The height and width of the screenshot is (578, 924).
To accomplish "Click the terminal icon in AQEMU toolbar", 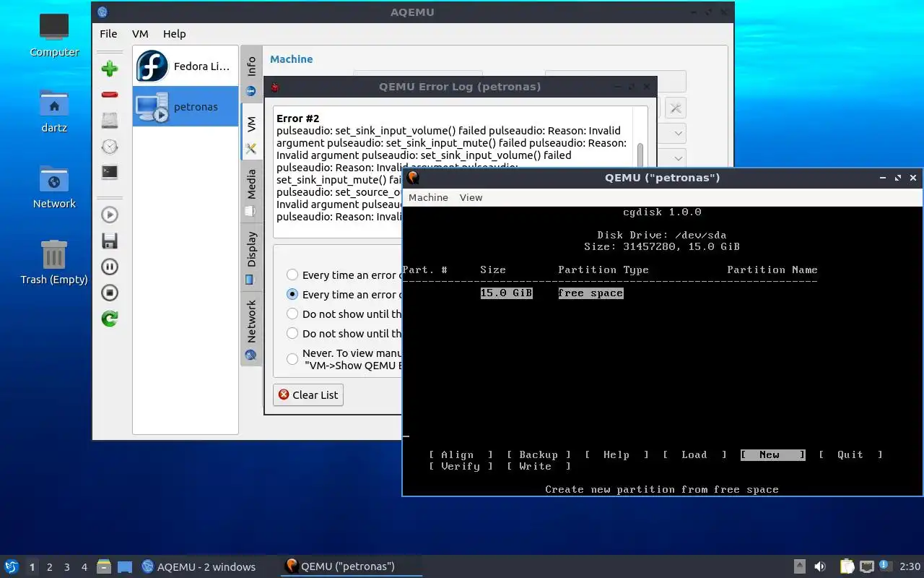I will point(110,172).
